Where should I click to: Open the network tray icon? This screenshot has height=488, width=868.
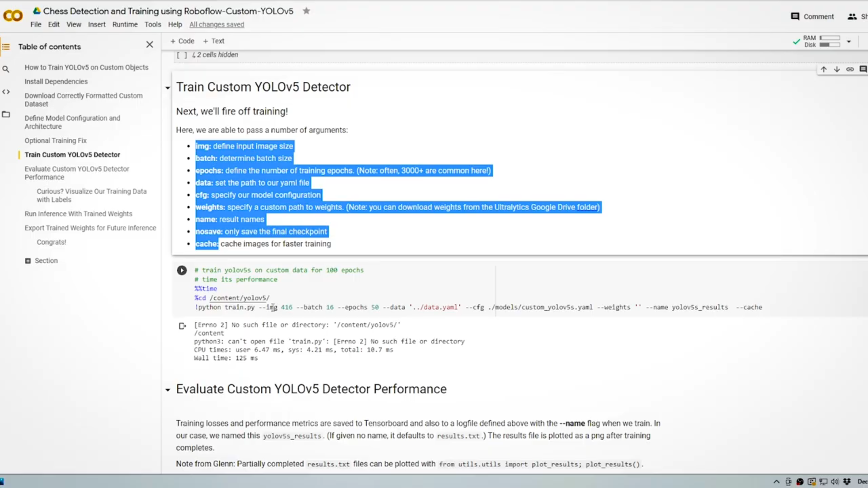(823, 482)
